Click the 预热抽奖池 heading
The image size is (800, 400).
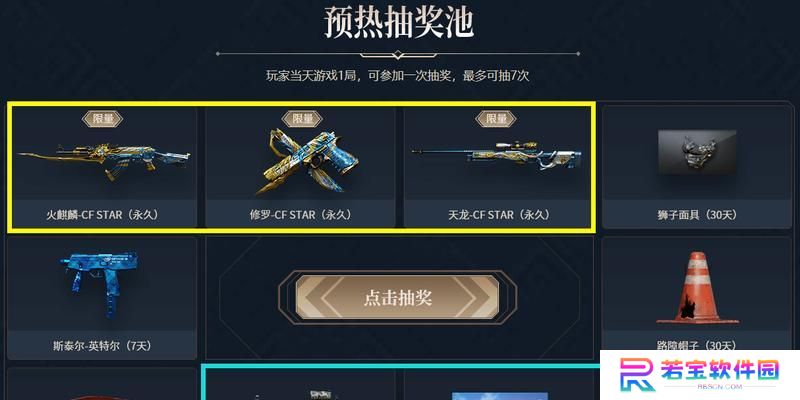pos(399,23)
